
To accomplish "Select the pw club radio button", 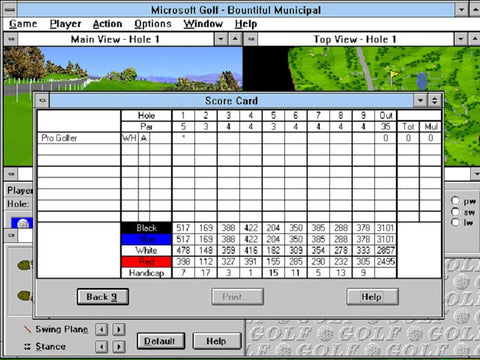I will [x=455, y=201].
